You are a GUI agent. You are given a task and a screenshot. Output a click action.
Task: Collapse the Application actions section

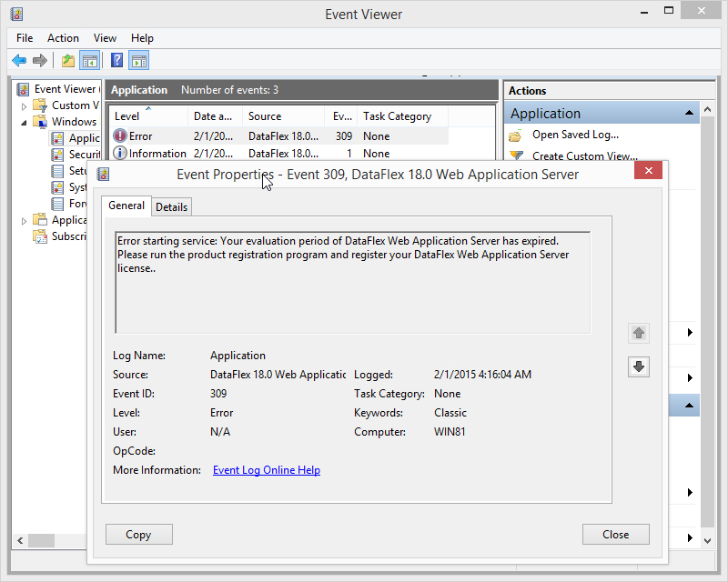(x=689, y=113)
